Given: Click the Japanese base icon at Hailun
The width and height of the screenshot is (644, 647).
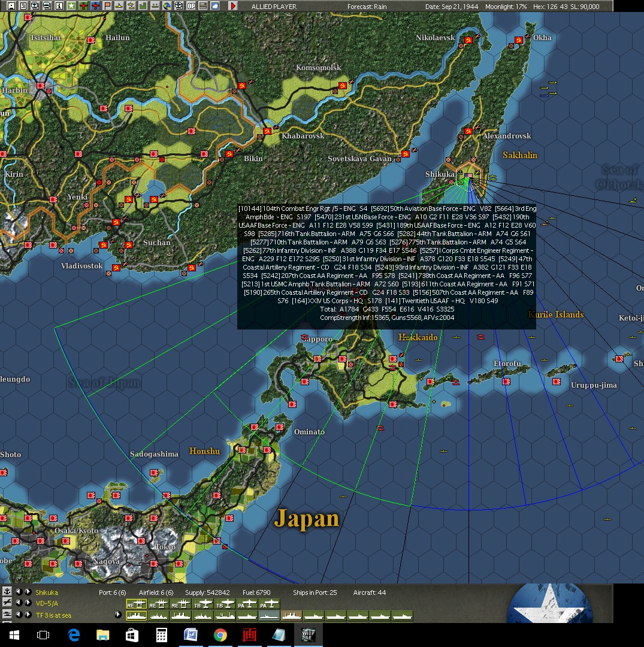Looking at the screenshot, I should click(x=91, y=40).
